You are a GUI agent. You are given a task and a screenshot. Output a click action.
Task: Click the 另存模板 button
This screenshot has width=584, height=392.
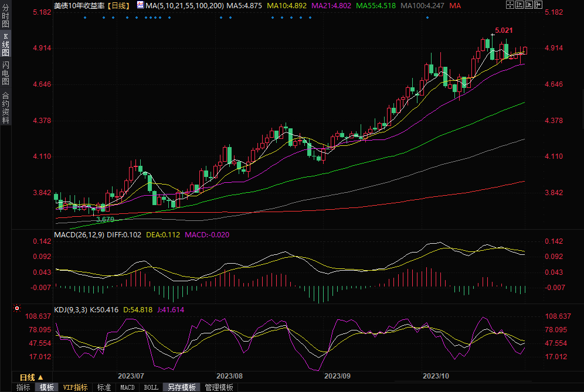[181, 387]
